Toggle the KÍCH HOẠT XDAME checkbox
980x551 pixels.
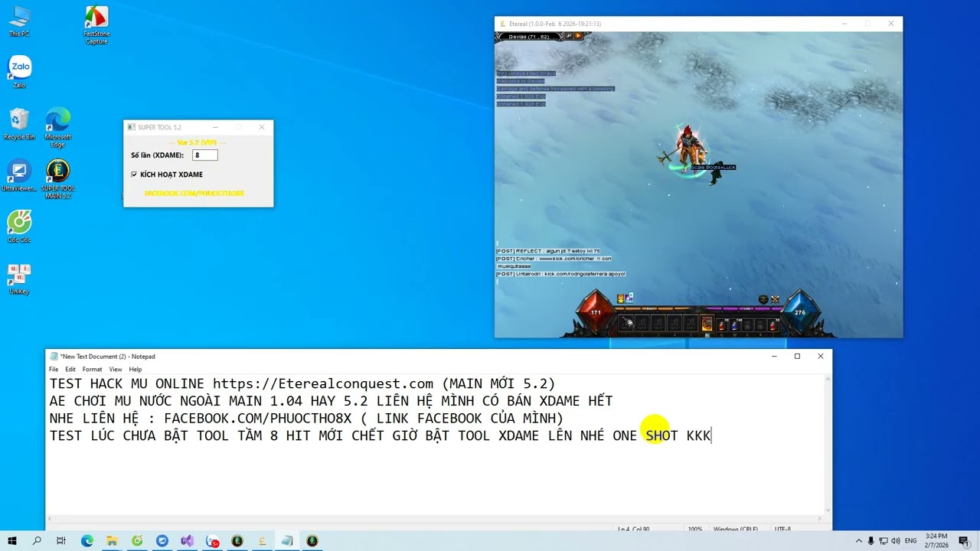click(134, 174)
